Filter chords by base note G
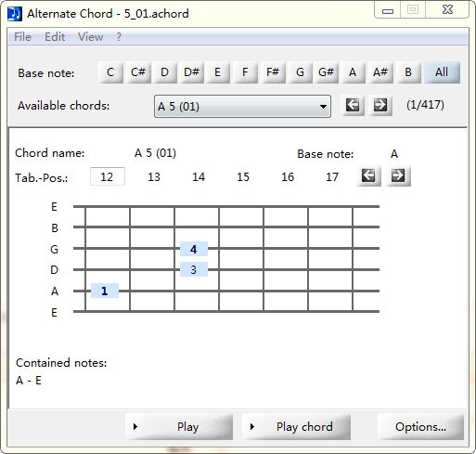Screen dimensions: 476x454 (x=300, y=72)
